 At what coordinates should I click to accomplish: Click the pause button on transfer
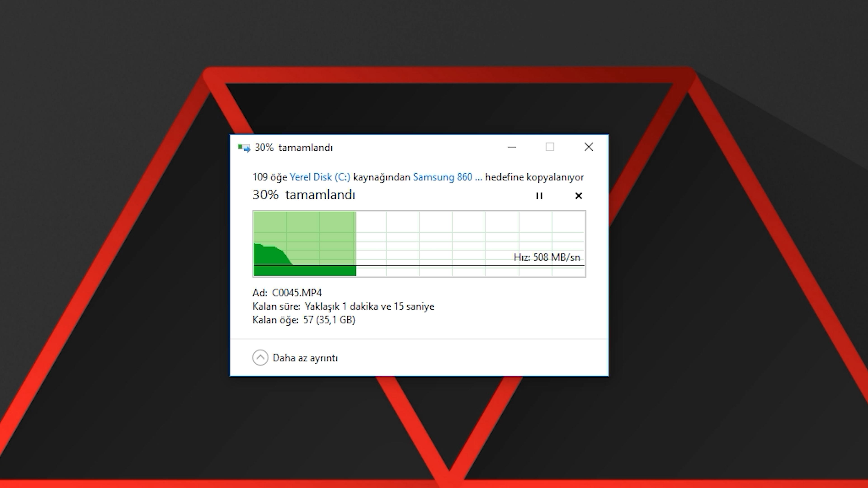(538, 195)
